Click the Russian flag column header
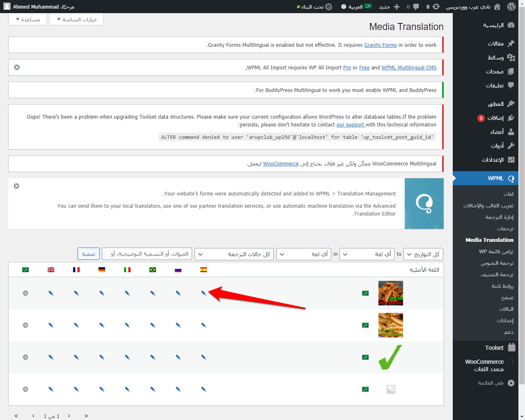This screenshot has height=420, width=525. pos(178,270)
